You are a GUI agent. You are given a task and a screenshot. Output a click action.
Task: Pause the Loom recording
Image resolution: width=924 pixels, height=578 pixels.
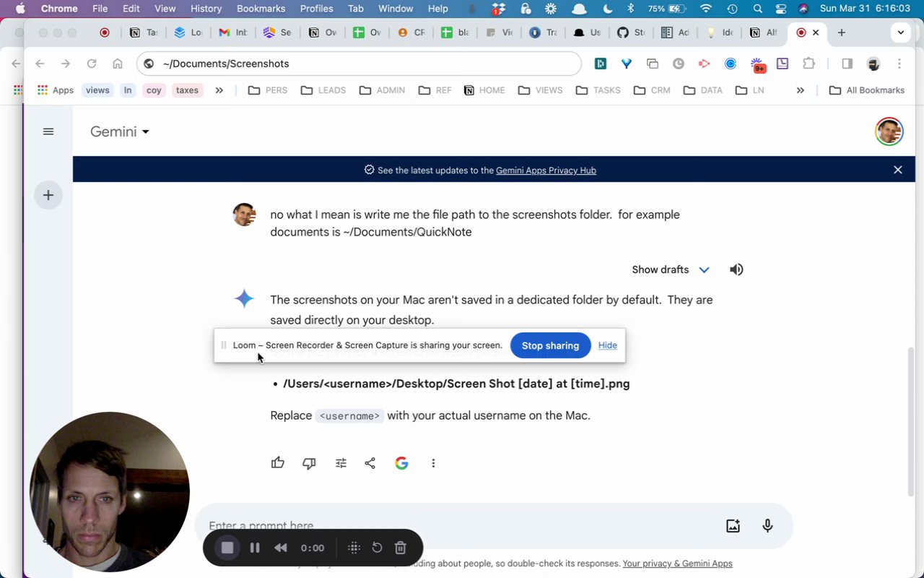coord(255,548)
